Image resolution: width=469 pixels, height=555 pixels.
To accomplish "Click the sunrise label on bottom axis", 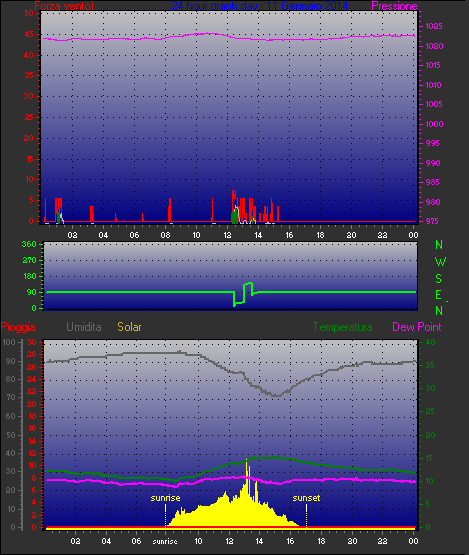I will (165, 542).
